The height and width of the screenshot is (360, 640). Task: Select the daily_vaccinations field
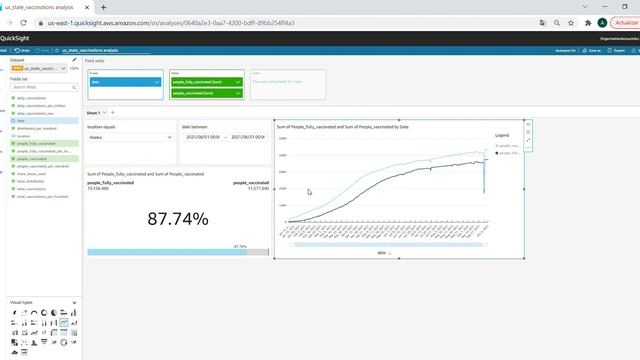pos(44,98)
